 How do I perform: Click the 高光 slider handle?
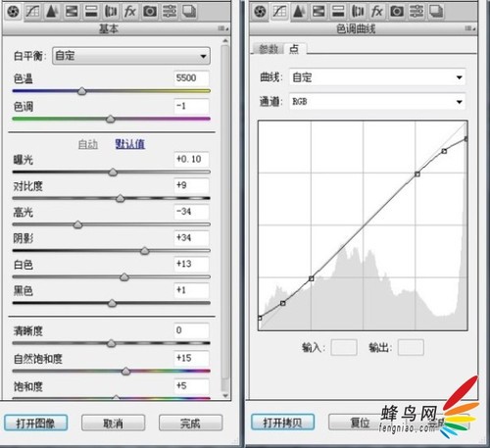point(77,224)
